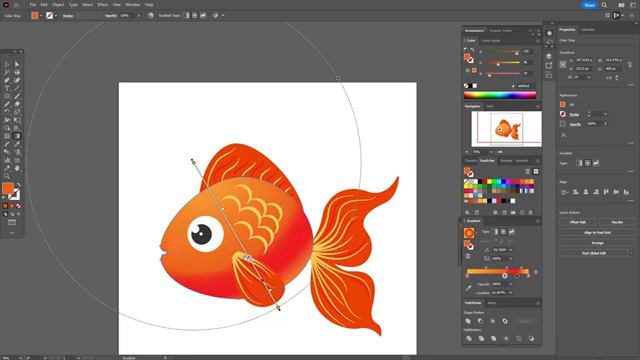Click the Minus Back pathfinder icon
The width and height of the screenshot is (640, 360).
[531, 338]
